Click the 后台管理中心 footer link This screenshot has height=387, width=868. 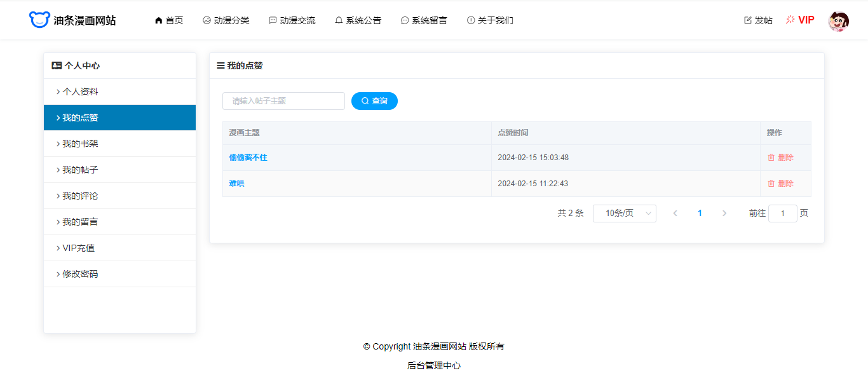pyautogui.click(x=434, y=365)
